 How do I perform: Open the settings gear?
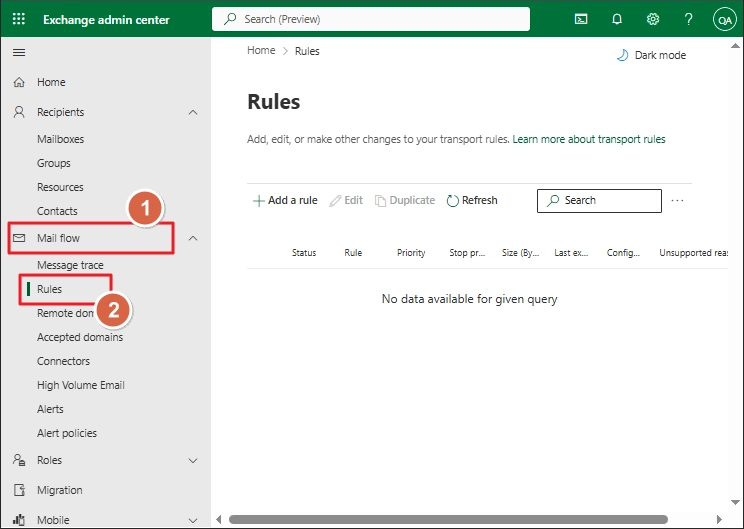point(653,19)
